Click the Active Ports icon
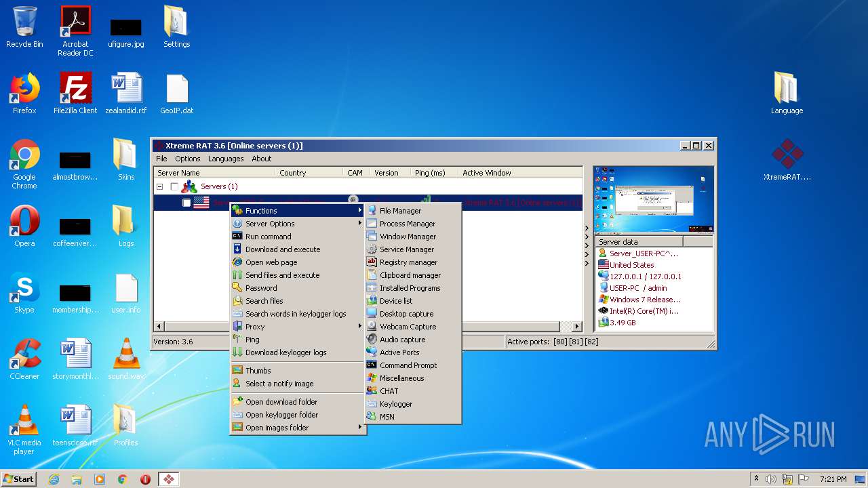 click(x=372, y=352)
